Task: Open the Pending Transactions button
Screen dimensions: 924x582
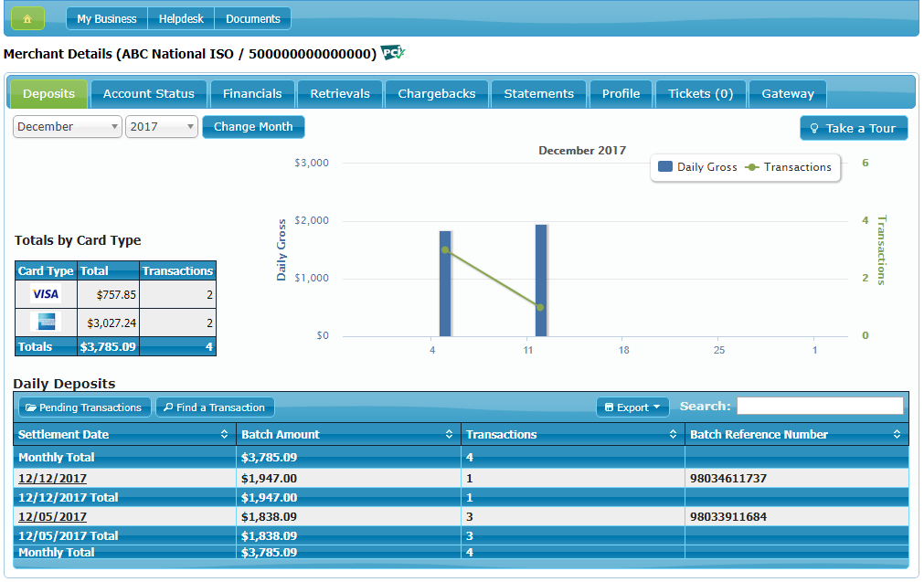Action: (x=85, y=407)
